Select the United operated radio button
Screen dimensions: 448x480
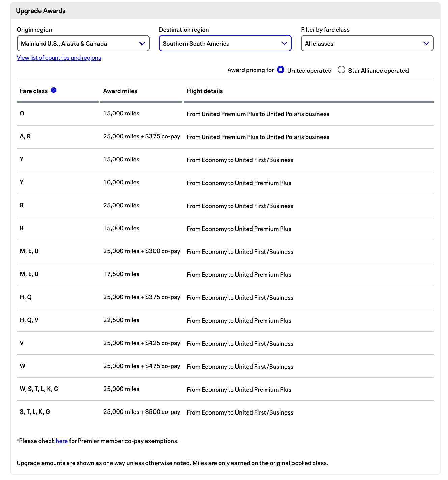[281, 70]
